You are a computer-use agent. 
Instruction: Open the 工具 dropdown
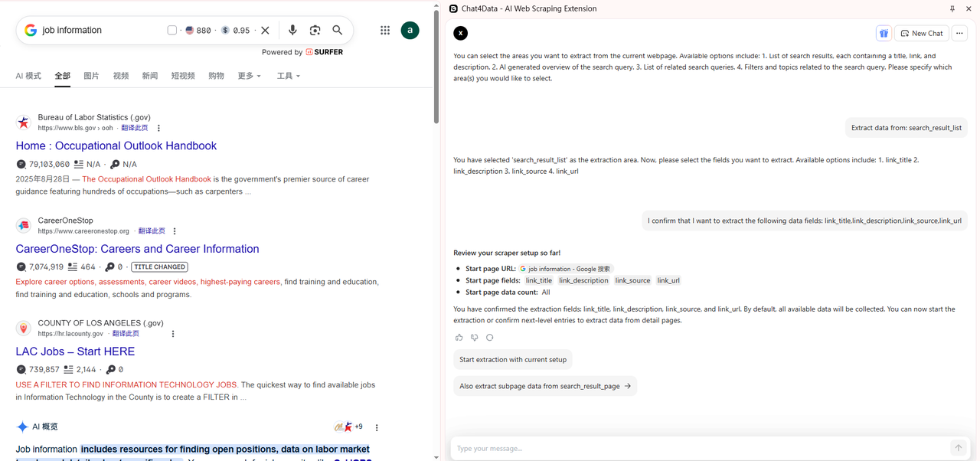pos(288,76)
